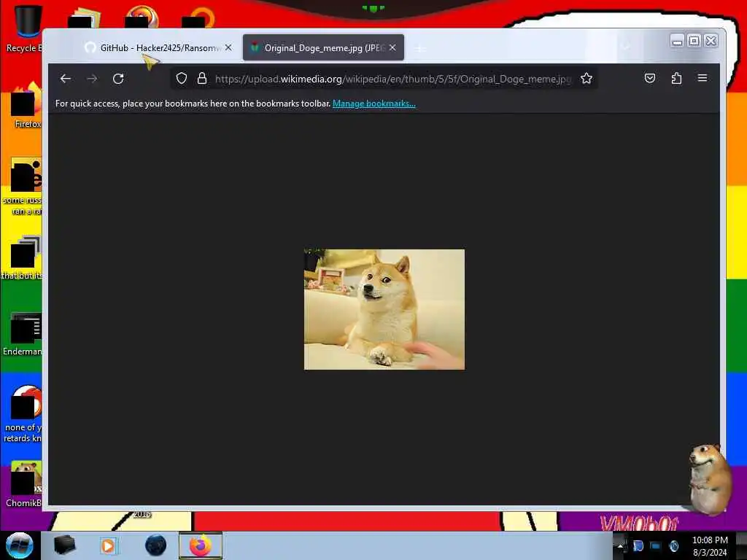Open the media player taskbar icon
Image resolution: width=747 pixels, height=560 pixels.
(108, 545)
